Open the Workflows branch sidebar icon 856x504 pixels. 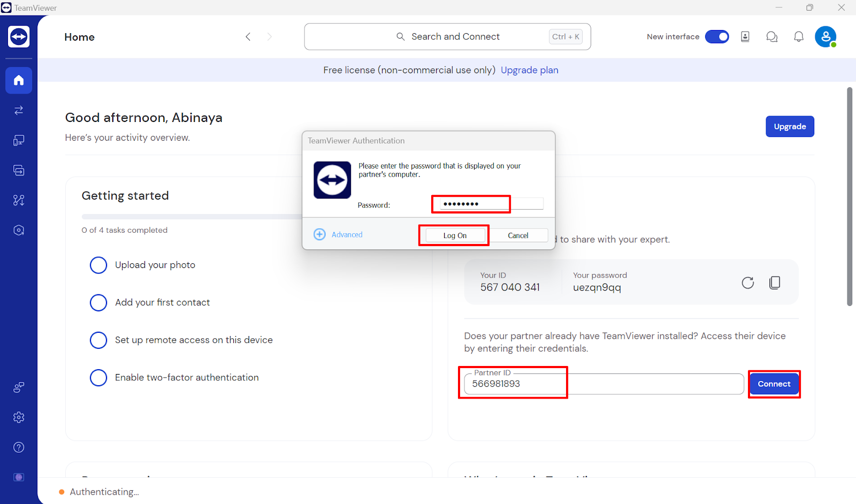19,200
